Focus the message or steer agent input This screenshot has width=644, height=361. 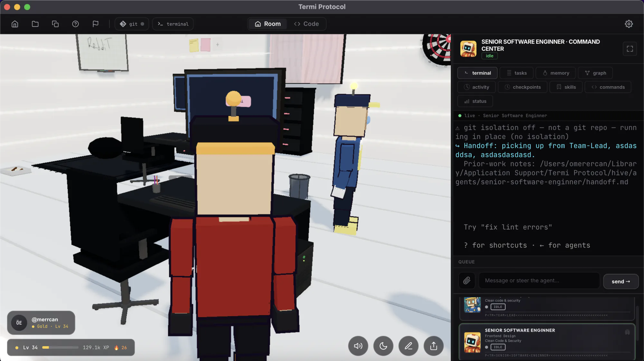(x=539, y=281)
